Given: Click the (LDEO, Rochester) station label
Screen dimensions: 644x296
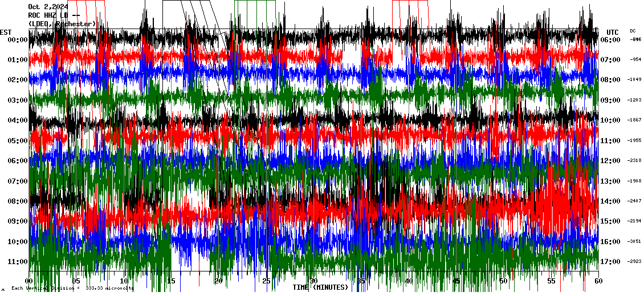Looking at the screenshot, I should pos(62,23).
